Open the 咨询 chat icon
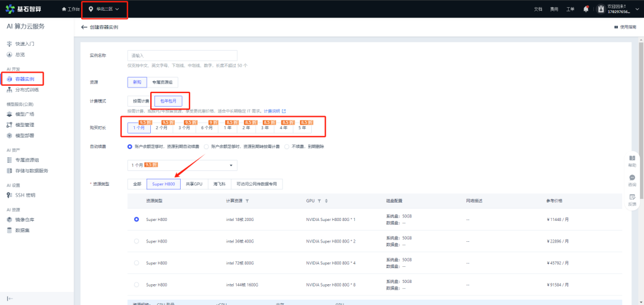The image size is (644, 305). click(632, 178)
